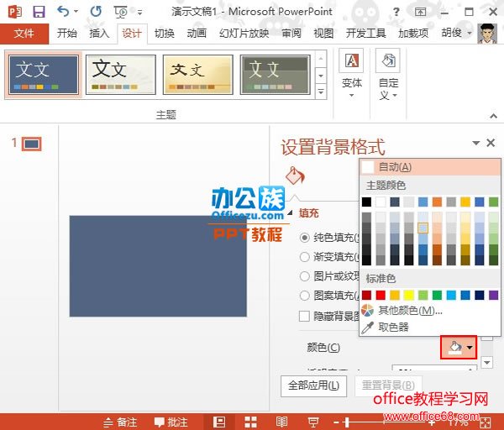
Task: Click the PowerPoint application icon
Action: pos(15,12)
